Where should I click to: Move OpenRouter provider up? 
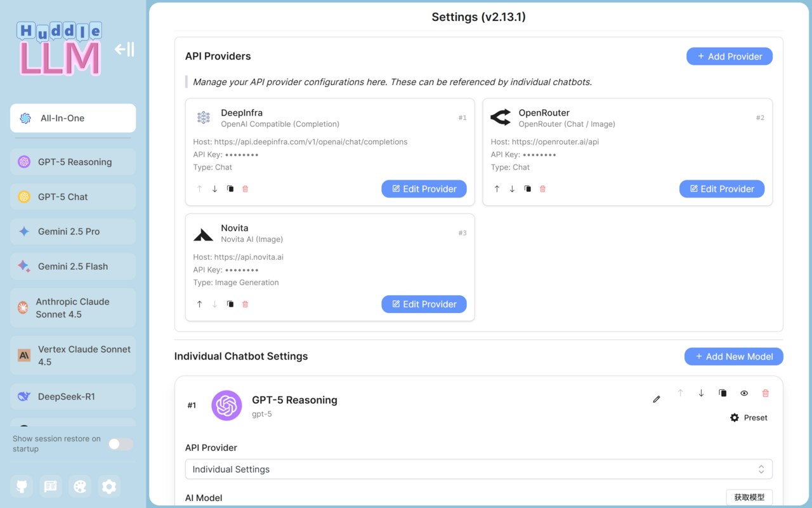point(497,189)
